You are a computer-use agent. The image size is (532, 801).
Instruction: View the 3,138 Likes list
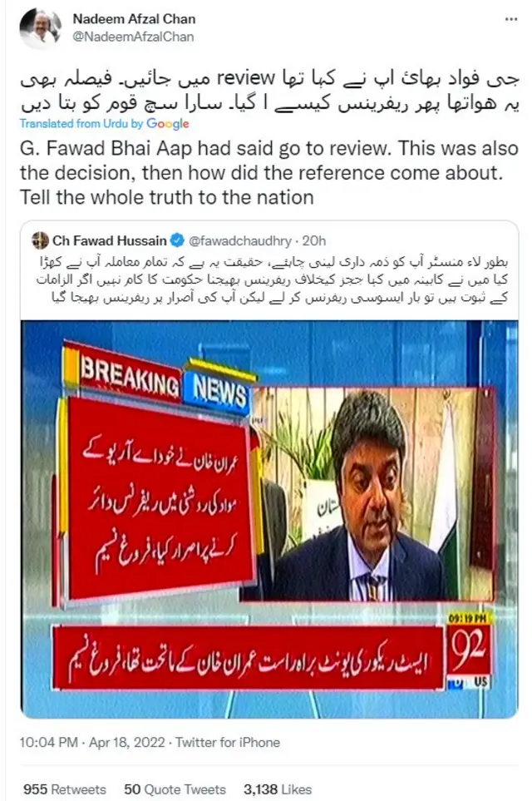point(278,789)
